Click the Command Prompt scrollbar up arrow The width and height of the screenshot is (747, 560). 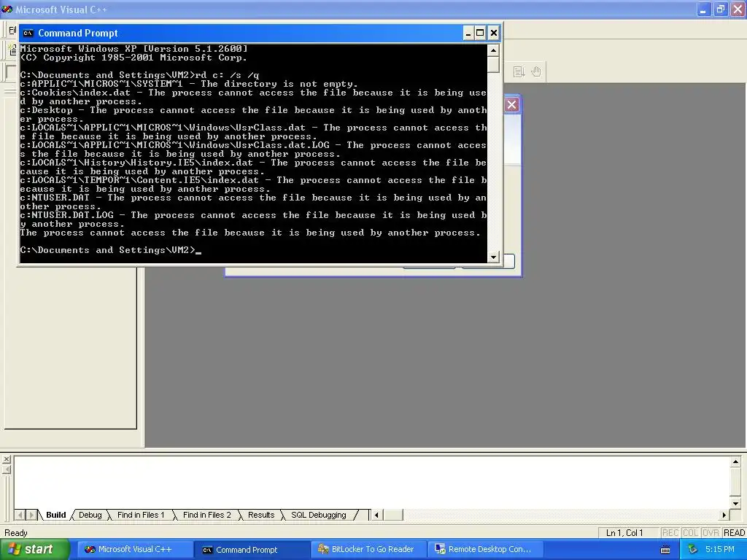click(x=494, y=50)
